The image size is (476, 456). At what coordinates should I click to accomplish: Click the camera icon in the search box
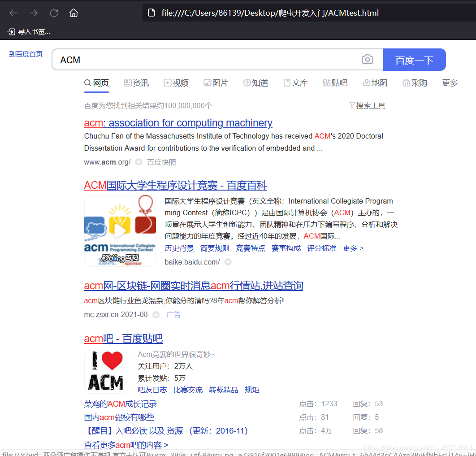(x=368, y=59)
